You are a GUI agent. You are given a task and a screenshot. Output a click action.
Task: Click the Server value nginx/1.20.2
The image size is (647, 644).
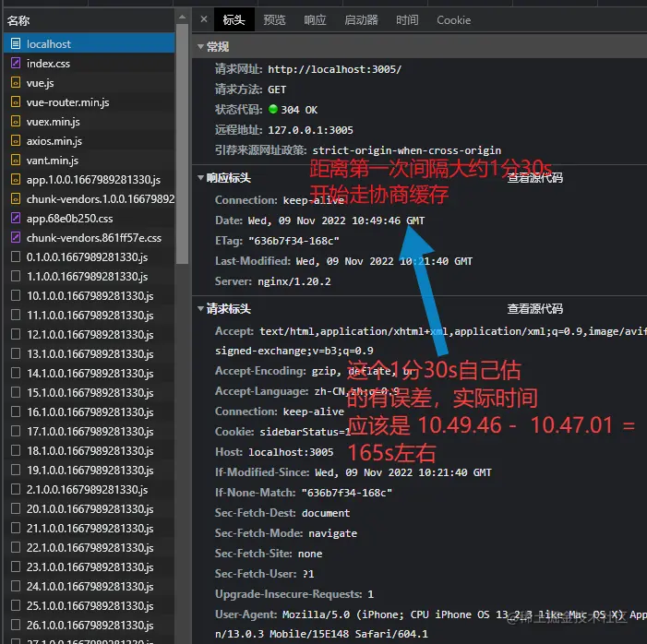294,281
